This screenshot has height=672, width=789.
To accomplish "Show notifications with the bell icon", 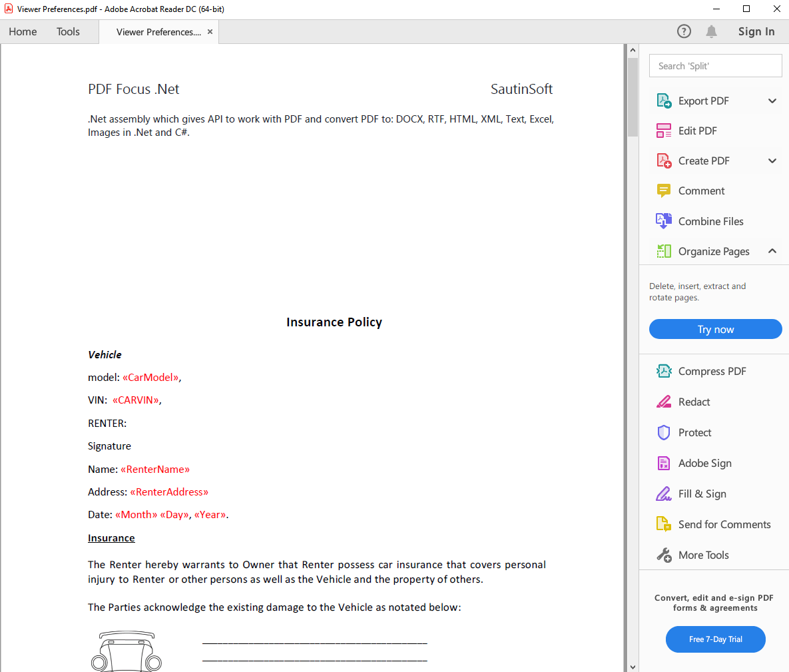I will [711, 31].
